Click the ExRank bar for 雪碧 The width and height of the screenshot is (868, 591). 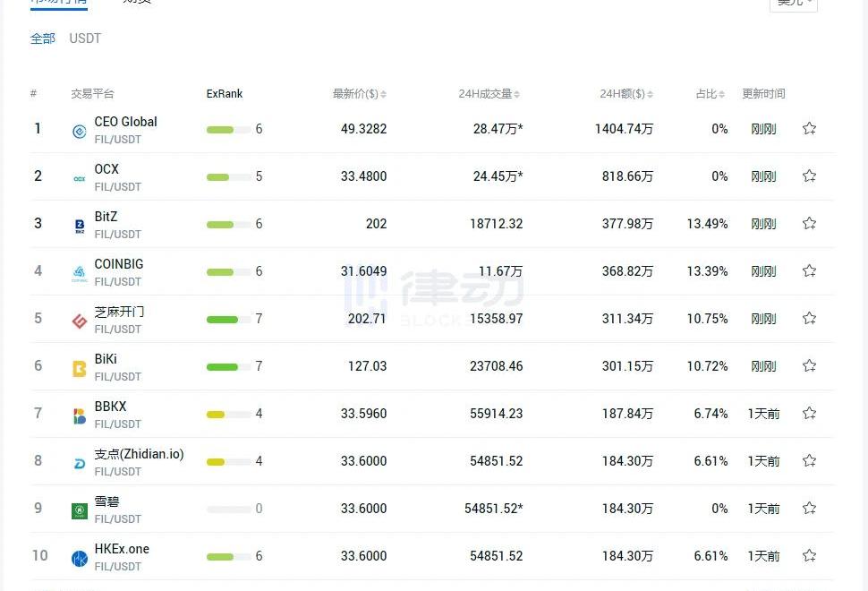(x=228, y=509)
